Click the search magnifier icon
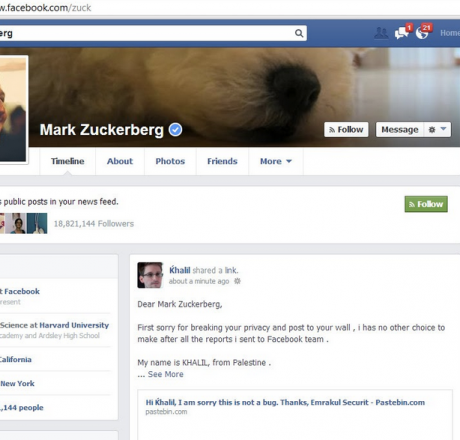This screenshot has height=440, width=460. click(x=299, y=33)
